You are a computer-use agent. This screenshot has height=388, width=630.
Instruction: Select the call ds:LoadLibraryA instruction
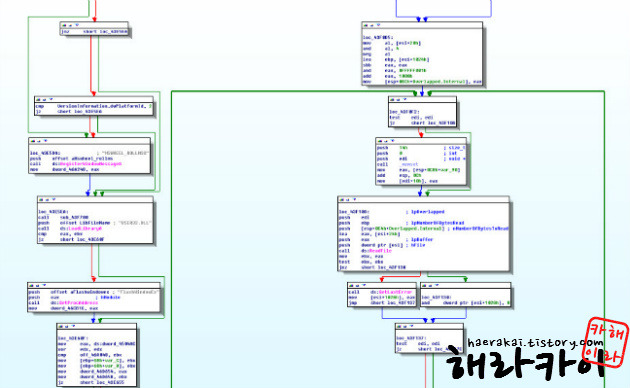pos(70,228)
